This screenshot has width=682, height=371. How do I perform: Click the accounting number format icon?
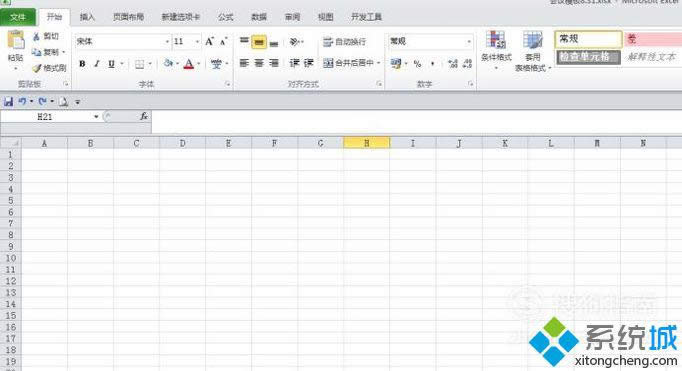(395, 64)
